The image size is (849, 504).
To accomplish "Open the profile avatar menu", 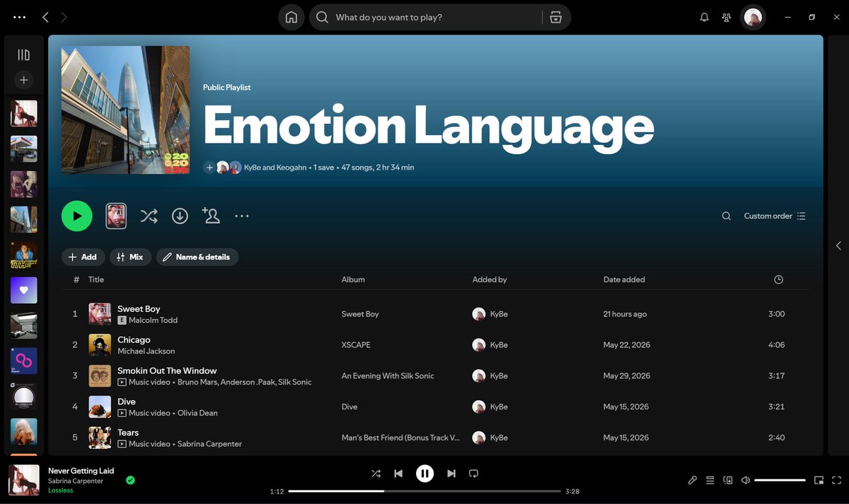I will 753,18.
